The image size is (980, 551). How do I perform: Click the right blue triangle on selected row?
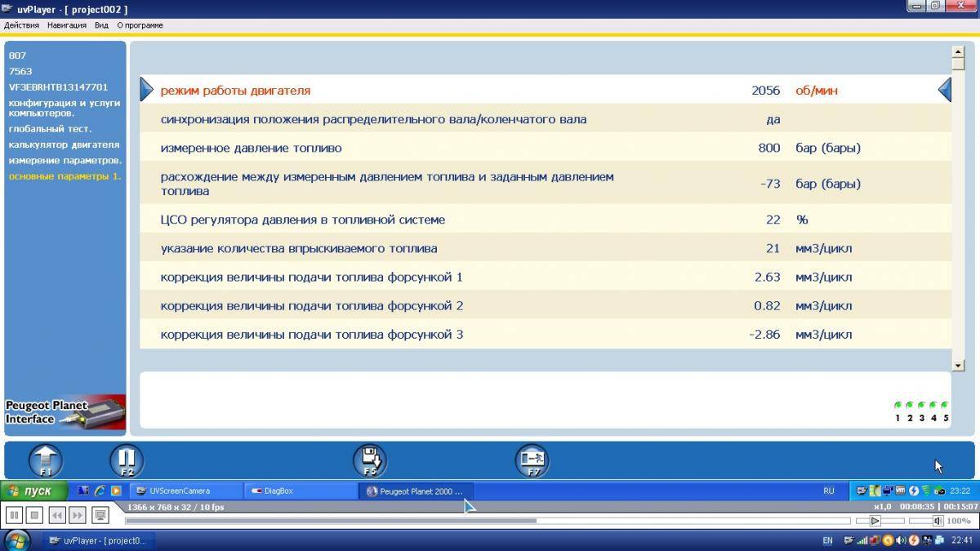[x=945, y=90]
